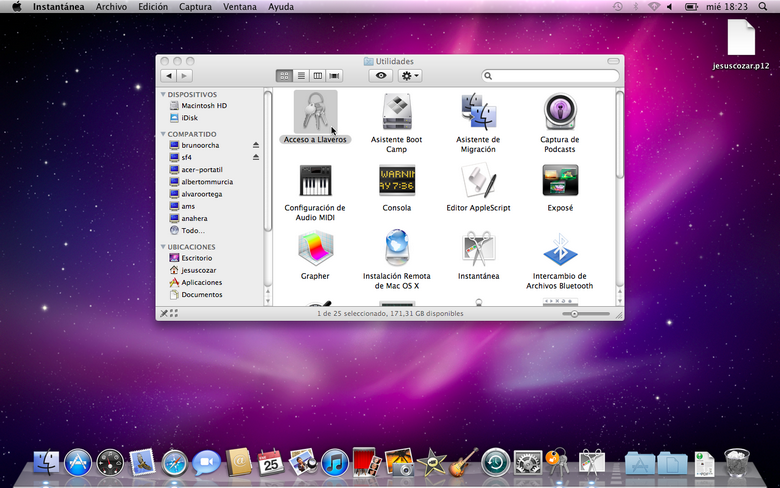This screenshot has height=488, width=780.
Task: Launch GarageBand from the Dock
Action: click(463, 463)
